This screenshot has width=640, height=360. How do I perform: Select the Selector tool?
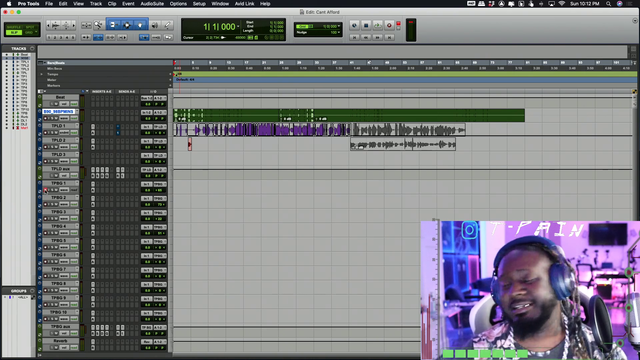click(x=127, y=25)
